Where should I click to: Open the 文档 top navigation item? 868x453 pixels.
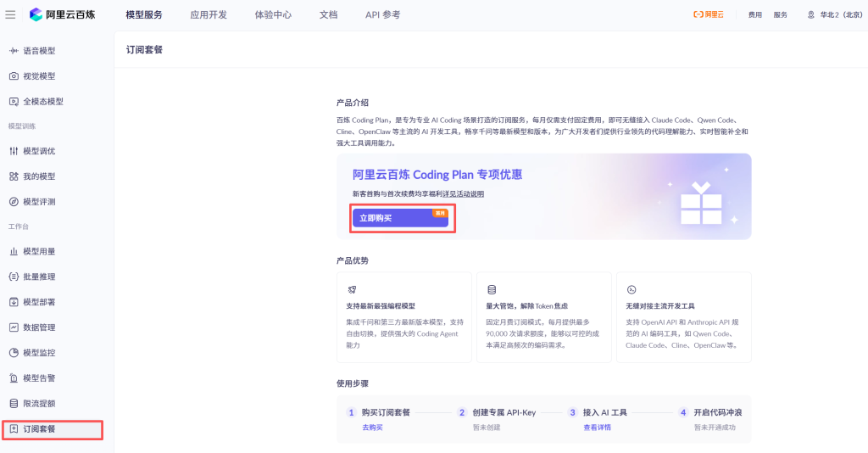328,14
